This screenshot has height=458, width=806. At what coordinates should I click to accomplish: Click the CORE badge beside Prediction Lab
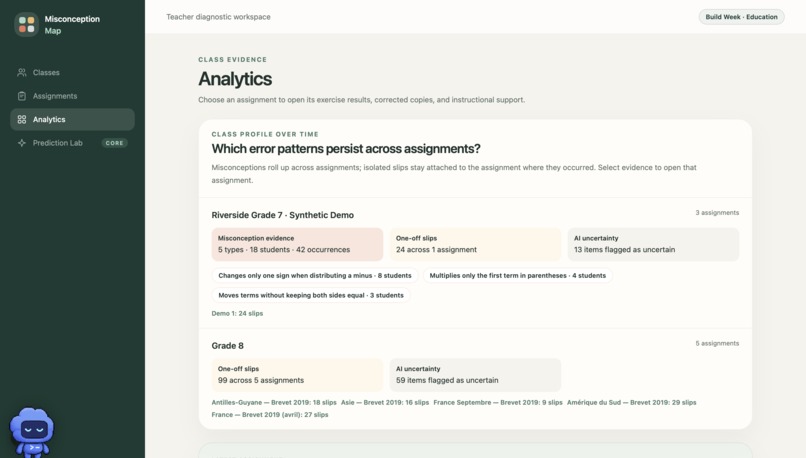click(115, 143)
